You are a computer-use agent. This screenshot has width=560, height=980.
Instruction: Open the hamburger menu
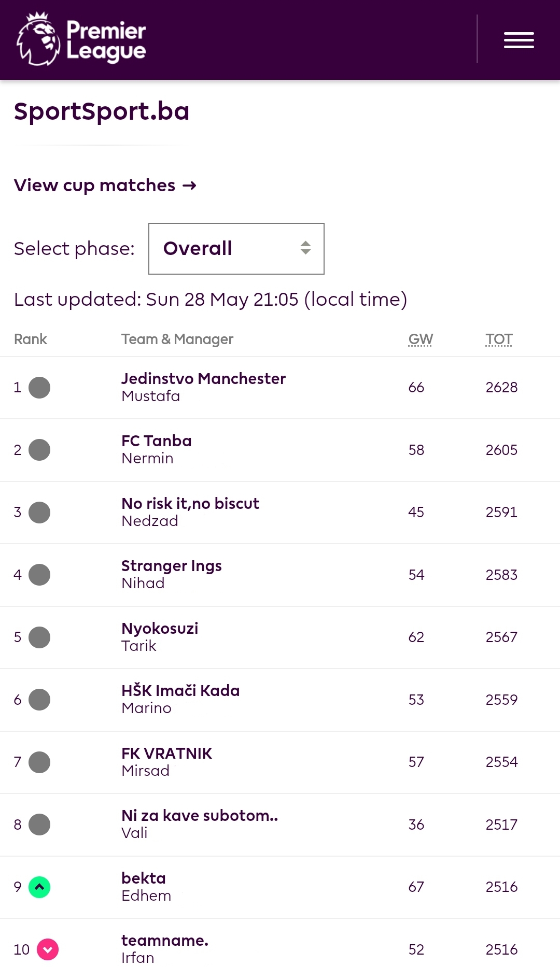click(519, 40)
